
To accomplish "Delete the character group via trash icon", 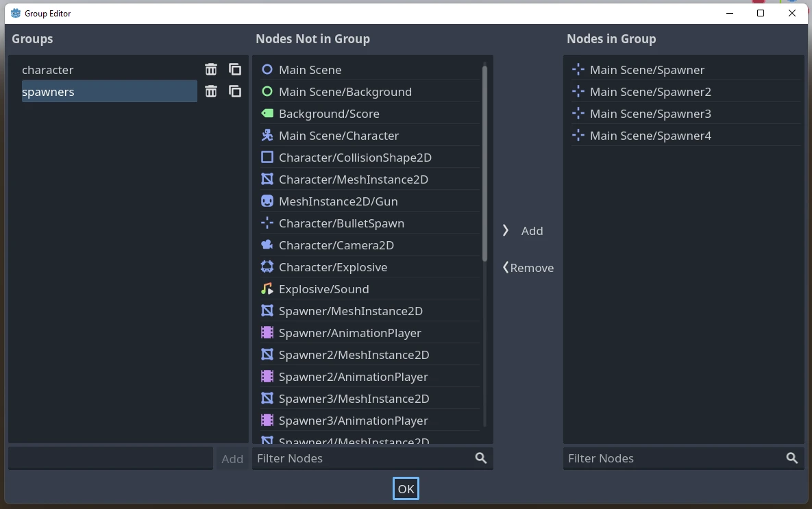I will pos(210,69).
